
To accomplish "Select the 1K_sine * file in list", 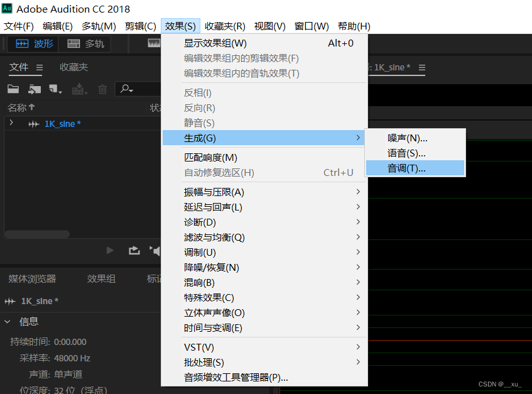I will [63, 124].
